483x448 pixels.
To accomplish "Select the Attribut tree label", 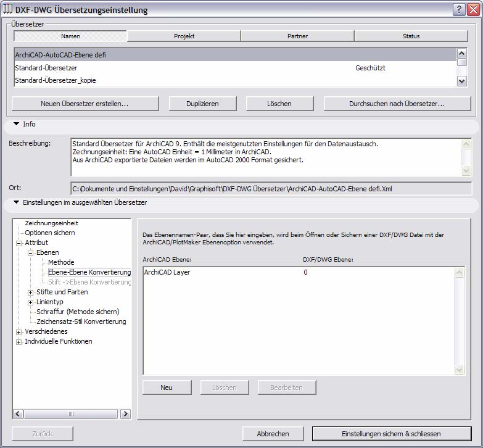I will click(x=36, y=243).
